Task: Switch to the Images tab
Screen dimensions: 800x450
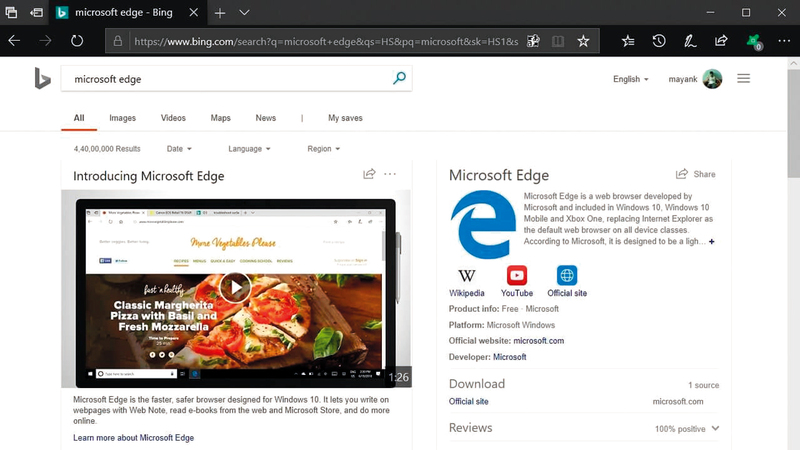Action: tap(122, 118)
